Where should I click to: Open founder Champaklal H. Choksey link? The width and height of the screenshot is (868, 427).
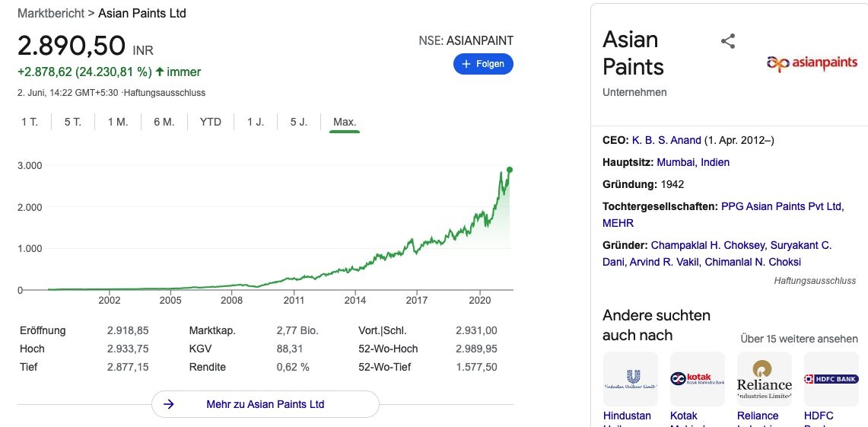710,245
